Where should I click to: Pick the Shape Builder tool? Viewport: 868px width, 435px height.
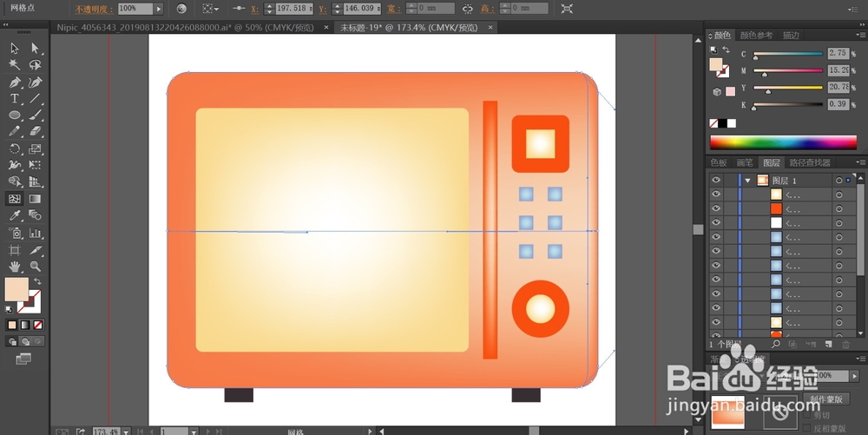[x=15, y=181]
